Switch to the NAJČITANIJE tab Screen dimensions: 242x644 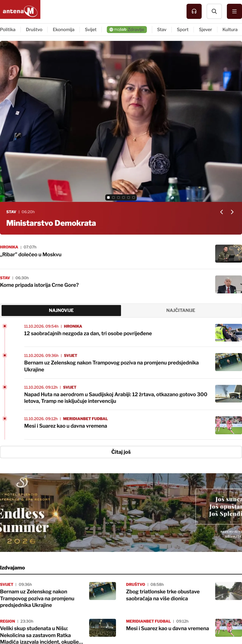tap(181, 310)
